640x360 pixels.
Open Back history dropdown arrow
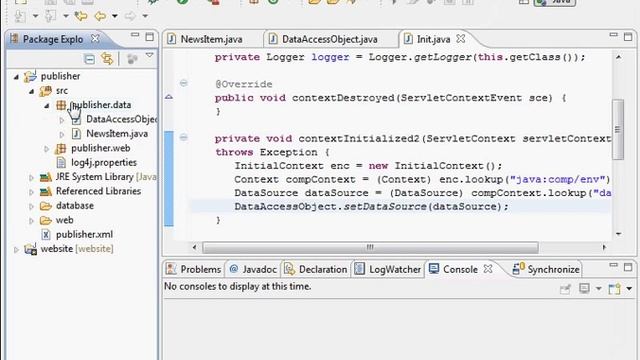pyautogui.click(x=115, y=16)
